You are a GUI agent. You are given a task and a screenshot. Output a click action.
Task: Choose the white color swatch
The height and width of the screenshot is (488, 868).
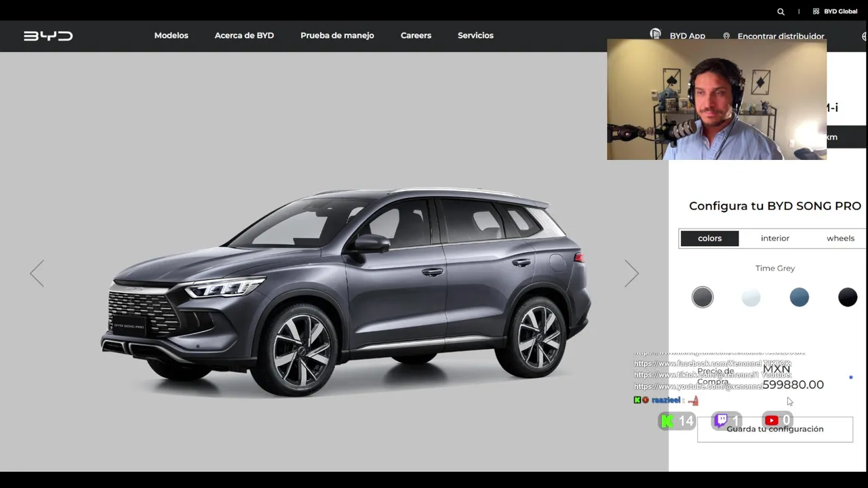pyautogui.click(x=751, y=297)
